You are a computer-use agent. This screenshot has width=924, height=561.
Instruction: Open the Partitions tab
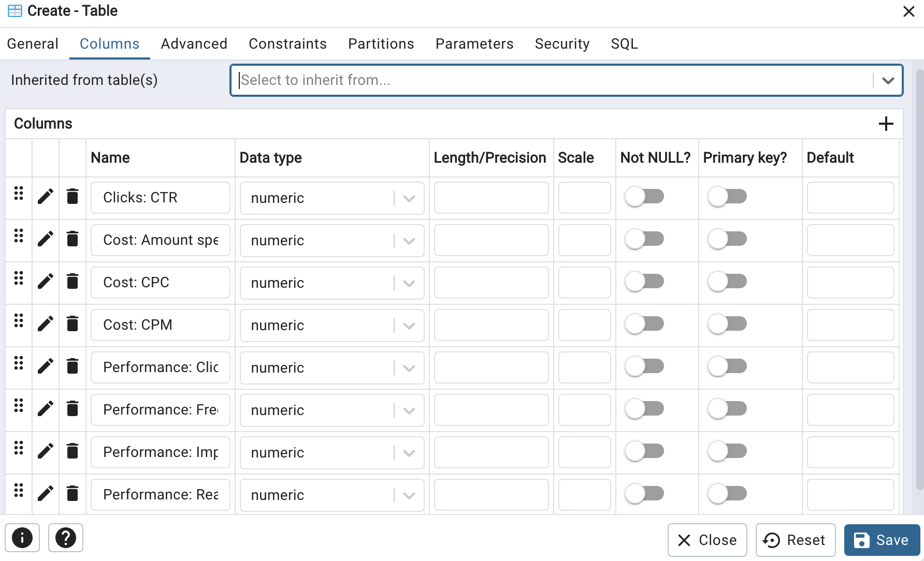tap(381, 44)
